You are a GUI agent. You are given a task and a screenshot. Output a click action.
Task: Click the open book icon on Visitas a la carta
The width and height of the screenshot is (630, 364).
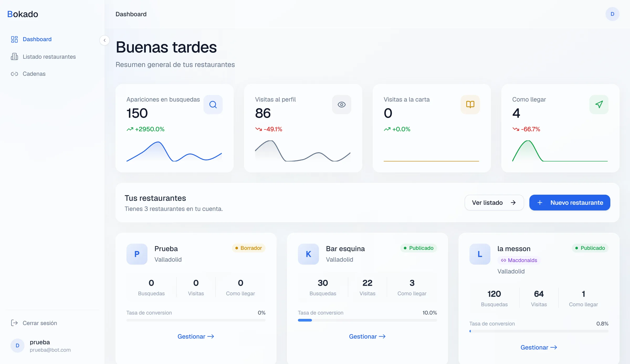coord(470,104)
